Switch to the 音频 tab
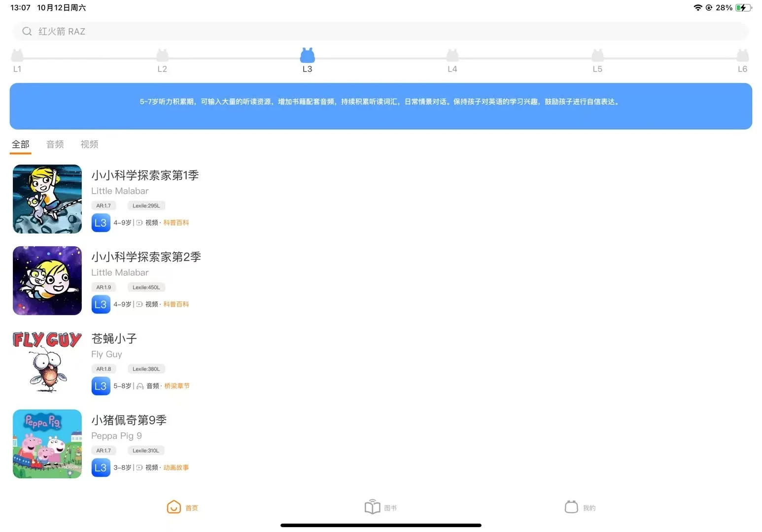The height and width of the screenshot is (532, 762). [55, 144]
